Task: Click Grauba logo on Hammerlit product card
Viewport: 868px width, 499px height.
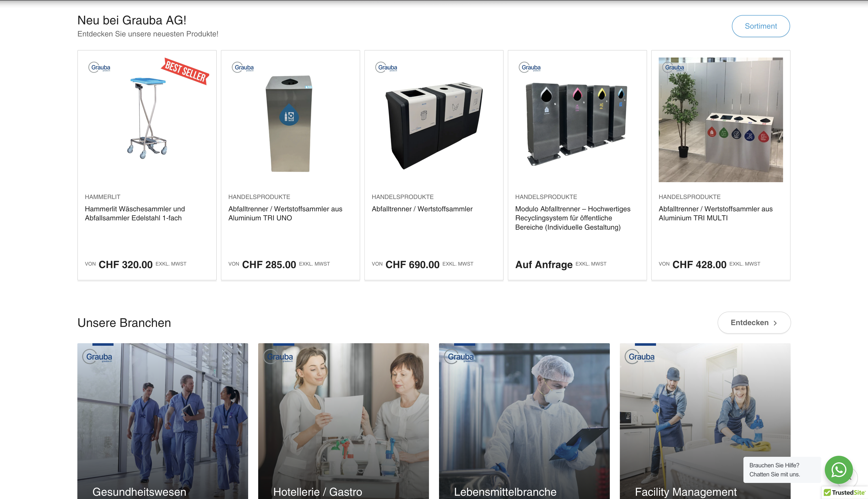Action: (x=100, y=68)
